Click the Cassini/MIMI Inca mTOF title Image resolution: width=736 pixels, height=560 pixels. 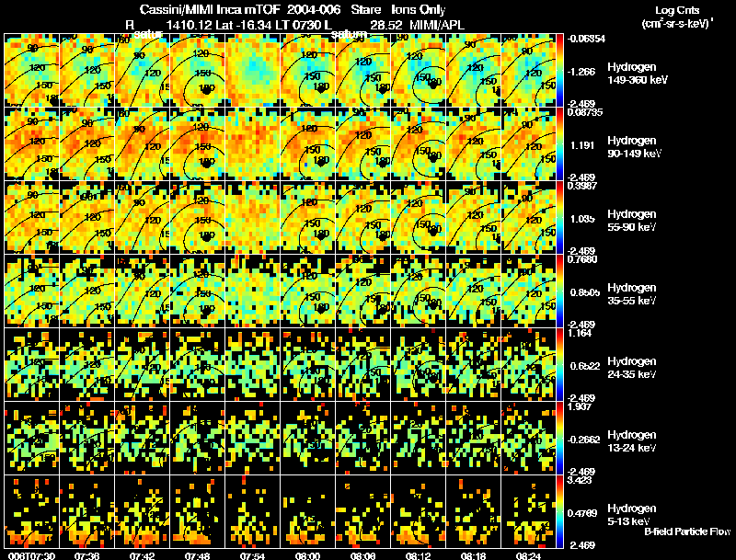[x=210, y=9]
